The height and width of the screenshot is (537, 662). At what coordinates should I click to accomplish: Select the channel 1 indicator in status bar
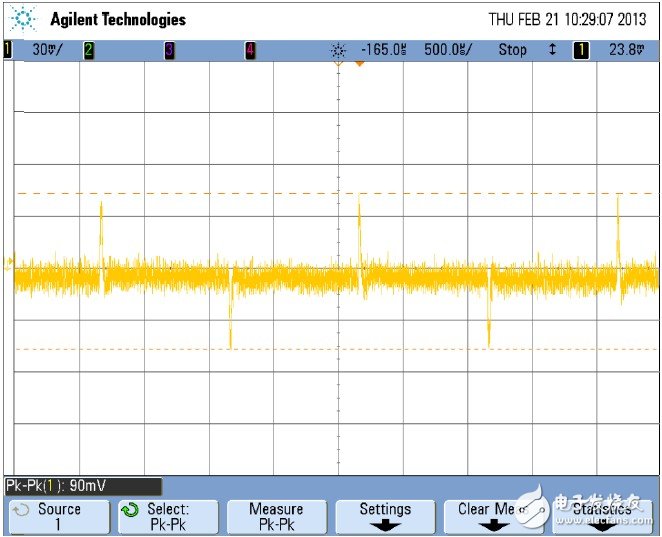pos(7,49)
